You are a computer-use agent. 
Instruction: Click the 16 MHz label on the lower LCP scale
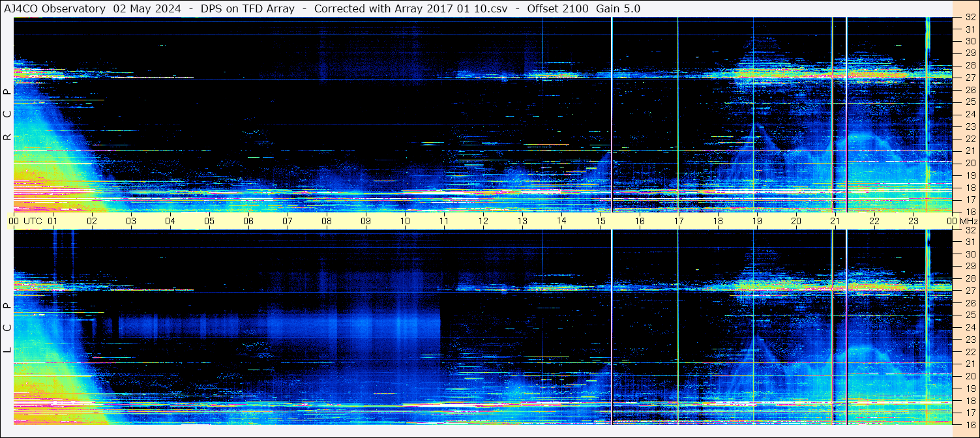970,424
